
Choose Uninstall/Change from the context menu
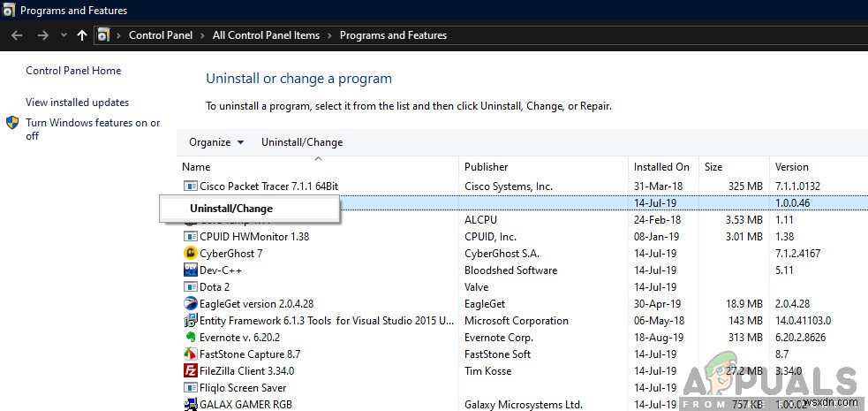pyautogui.click(x=231, y=209)
